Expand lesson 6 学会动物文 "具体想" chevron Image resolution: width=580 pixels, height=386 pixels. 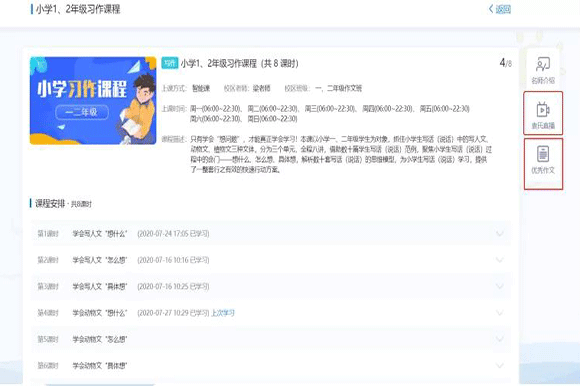coord(499,366)
